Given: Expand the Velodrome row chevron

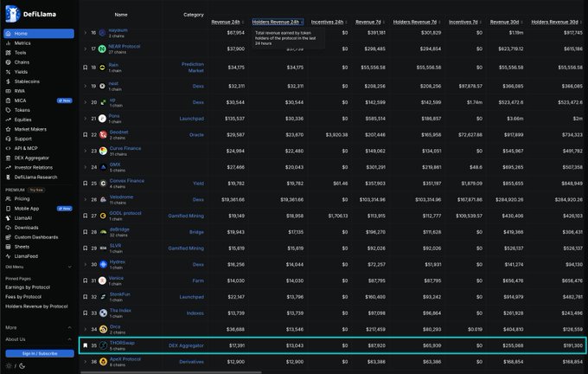Looking at the screenshot, I should (x=85, y=200).
